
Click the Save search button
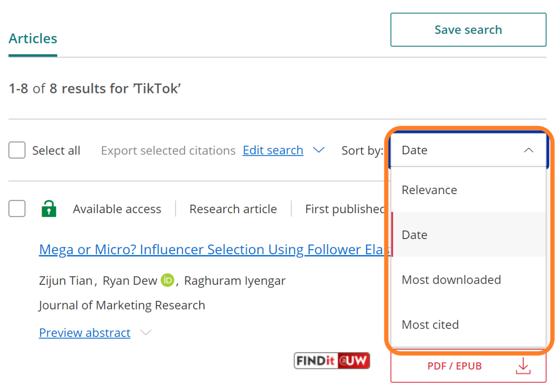pyautogui.click(x=468, y=29)
